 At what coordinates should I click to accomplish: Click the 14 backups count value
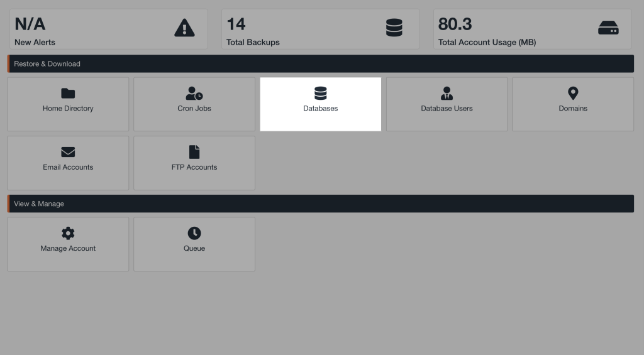[x=236, y=25]
